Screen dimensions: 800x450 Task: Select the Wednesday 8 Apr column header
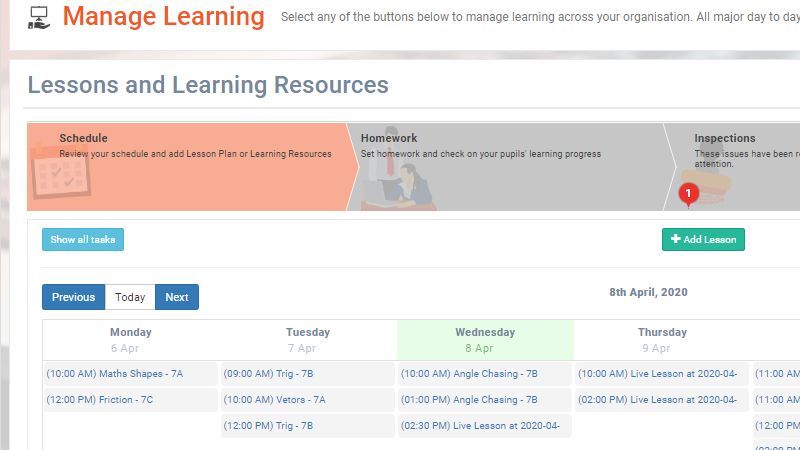485,340
